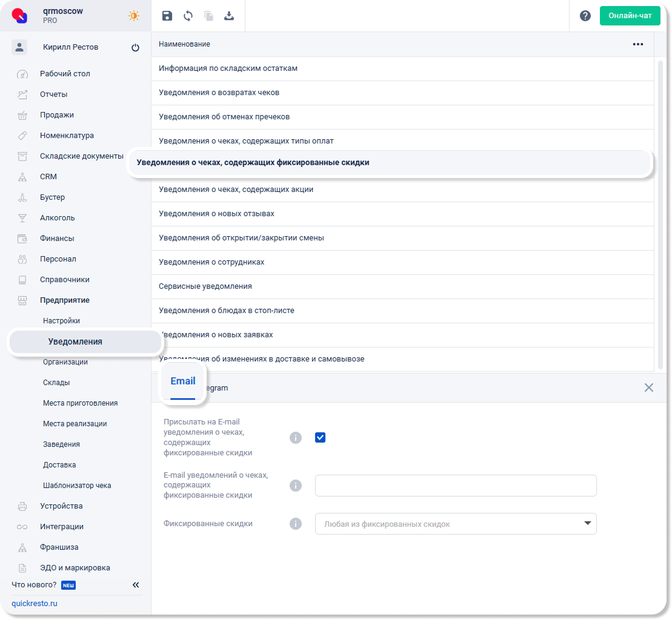Click the download icon in toolbar
The height and width of the screenshot is (620, 672).
pyautogui.click(x=229, y=16)
